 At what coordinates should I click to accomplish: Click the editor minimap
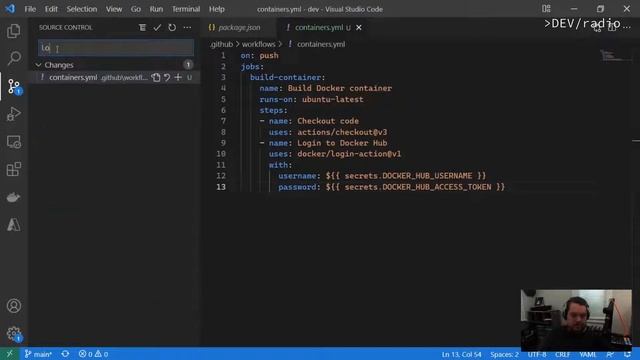tap(615, 56)
